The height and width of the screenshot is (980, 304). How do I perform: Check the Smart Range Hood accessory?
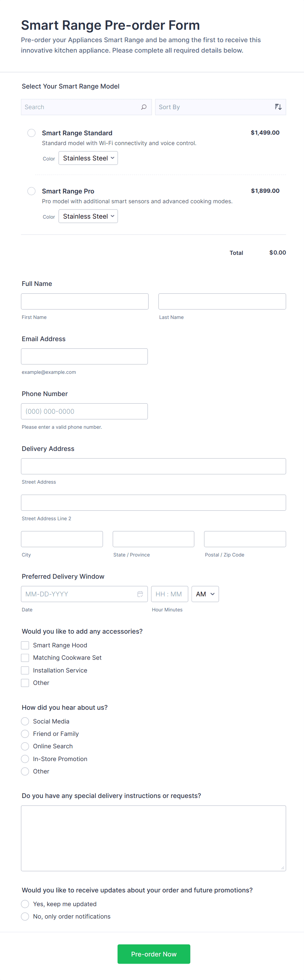click(x=25, y=645)
